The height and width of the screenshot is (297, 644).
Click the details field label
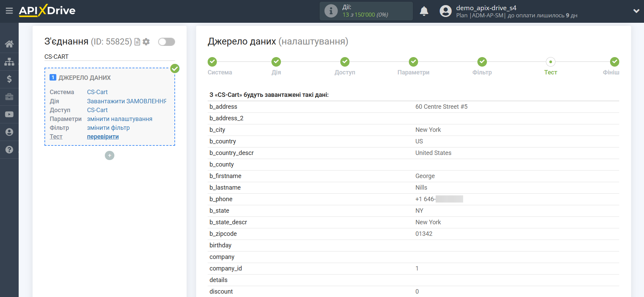pos(219,280)
